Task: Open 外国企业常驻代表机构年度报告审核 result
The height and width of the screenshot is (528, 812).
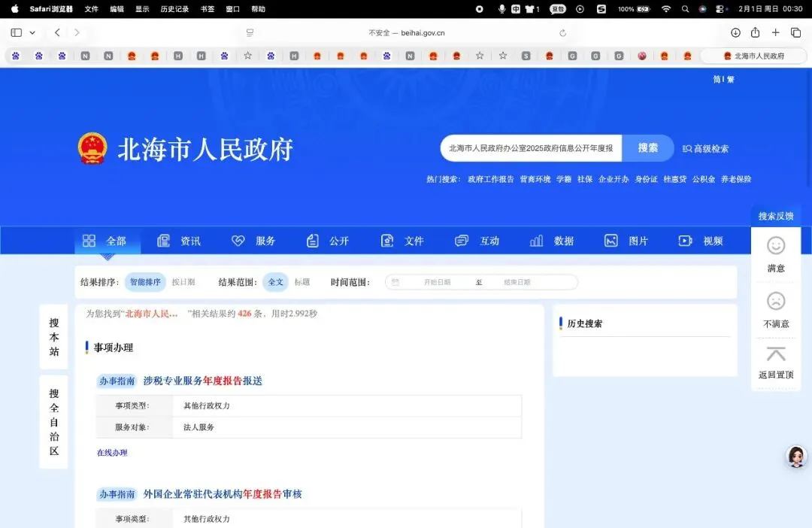Action: (222, 494)
